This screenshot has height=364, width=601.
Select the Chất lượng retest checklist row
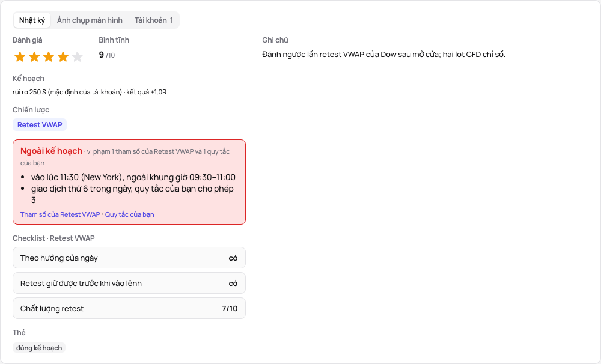(x=129, y=309)
